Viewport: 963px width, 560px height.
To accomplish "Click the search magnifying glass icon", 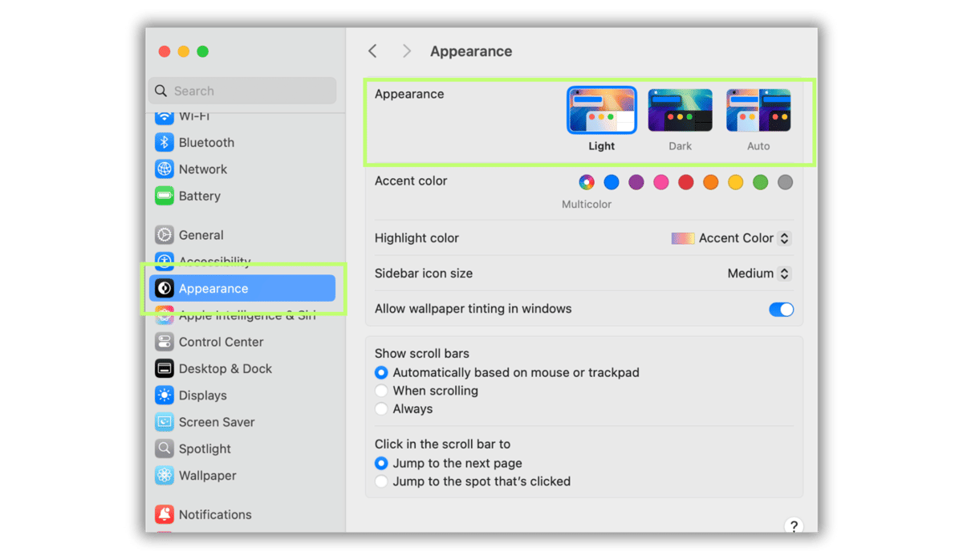I will coord(161,91).
